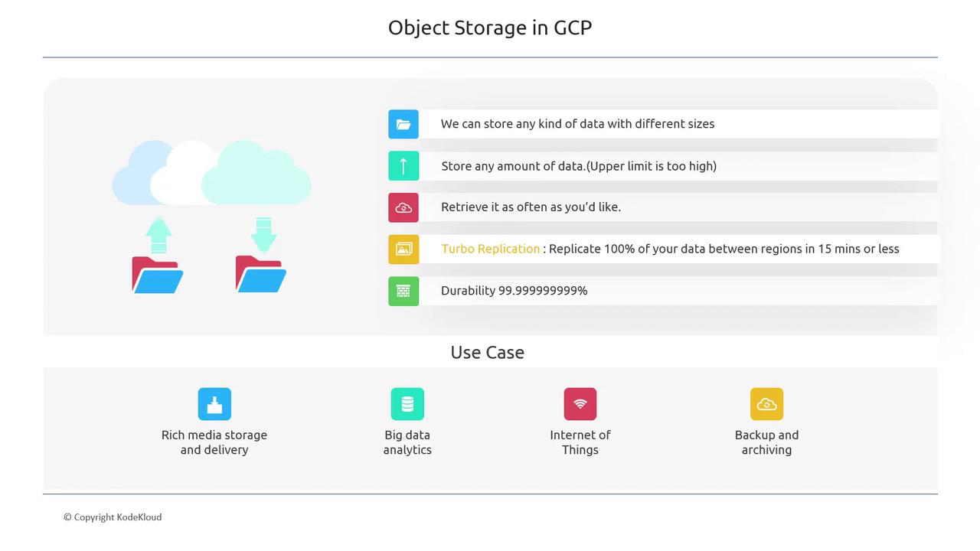Click the Turbo Replication yellow text
Image resolution: width=980 pixels, height=551 pixels.
click(491, 249)
